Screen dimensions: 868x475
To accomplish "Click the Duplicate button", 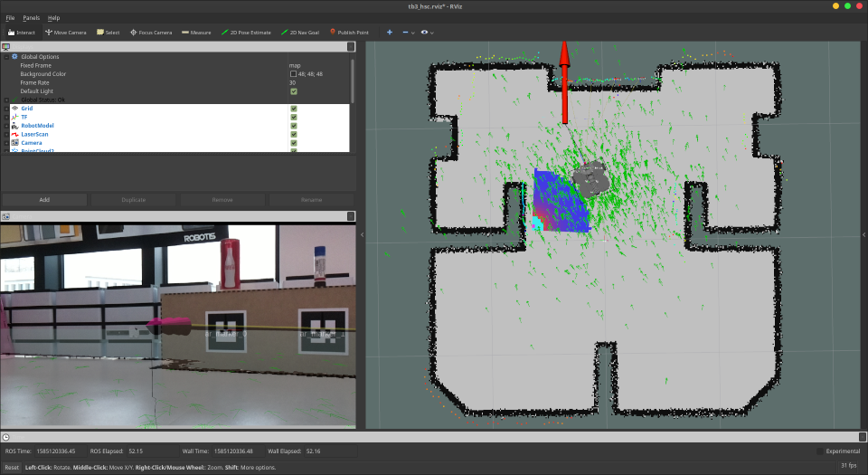I will pyautogui.click(x=134, y=200).
